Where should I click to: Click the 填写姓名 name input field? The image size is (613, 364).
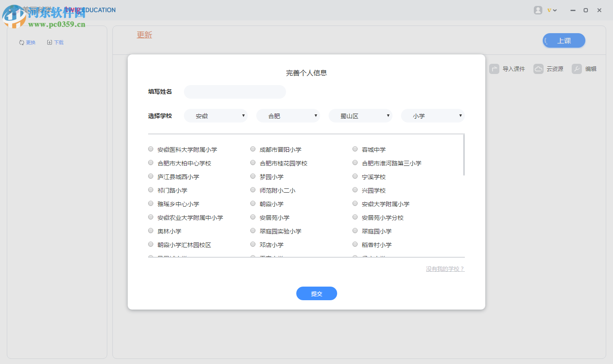(x=235, y=92)
